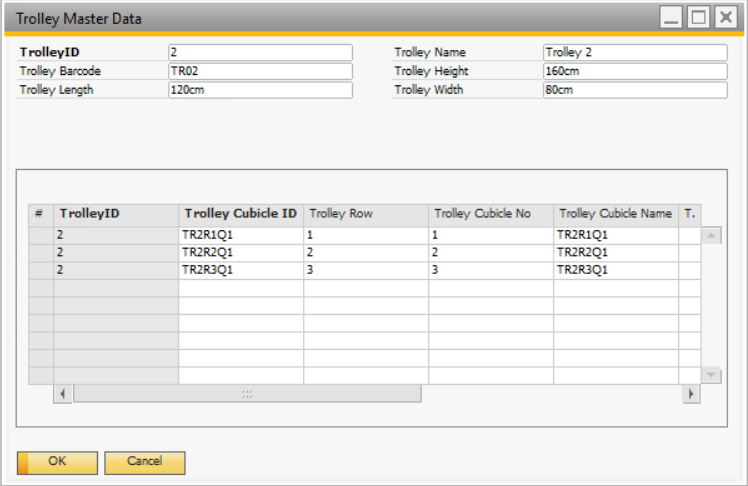The width and height of the screenshot is (748, 486).
Task: Click the horizontal scroll right arrow
Action: tap(690, 394)
